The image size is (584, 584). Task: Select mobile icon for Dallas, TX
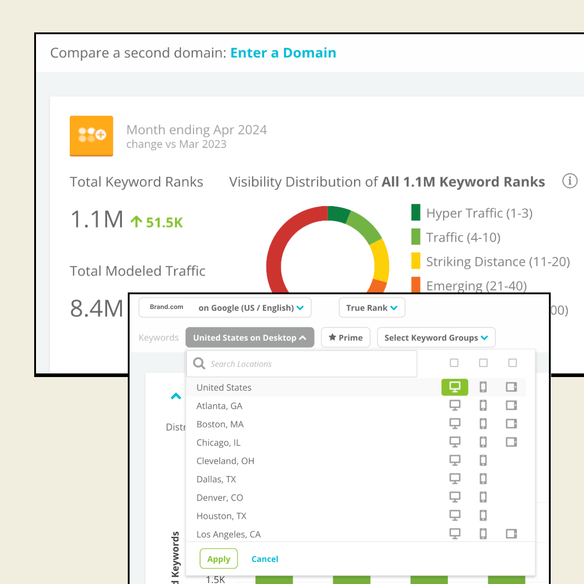click(483, 479)
